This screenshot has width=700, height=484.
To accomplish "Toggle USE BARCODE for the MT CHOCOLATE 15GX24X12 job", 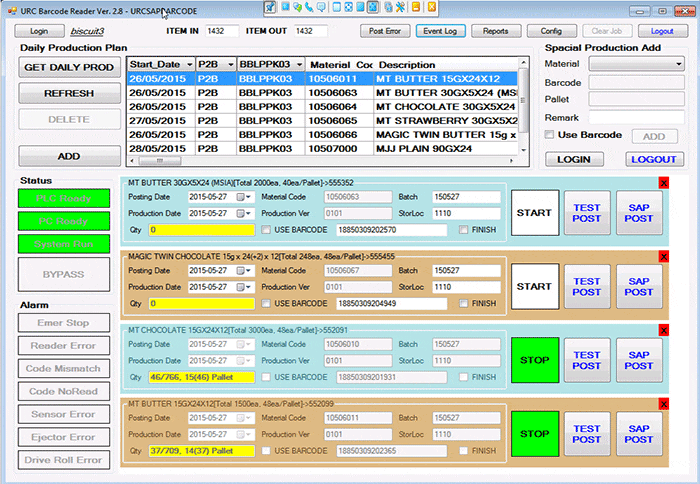I will 266,377.
